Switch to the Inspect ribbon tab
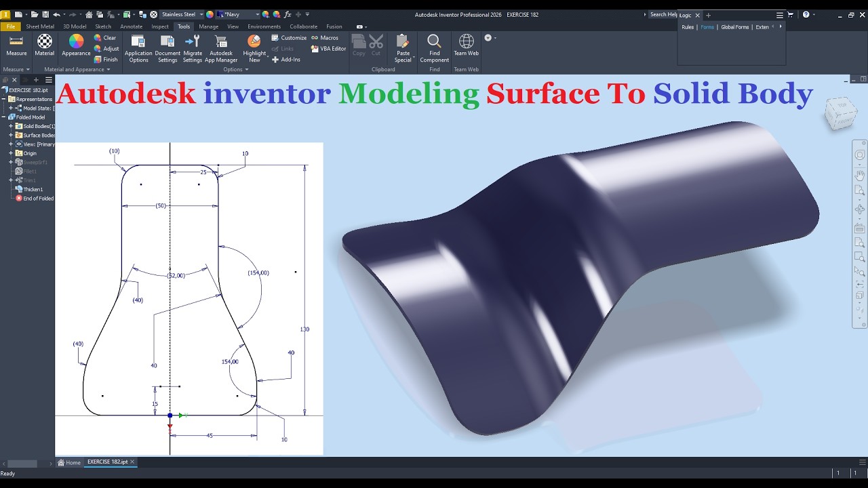 (x=160, y=26)
